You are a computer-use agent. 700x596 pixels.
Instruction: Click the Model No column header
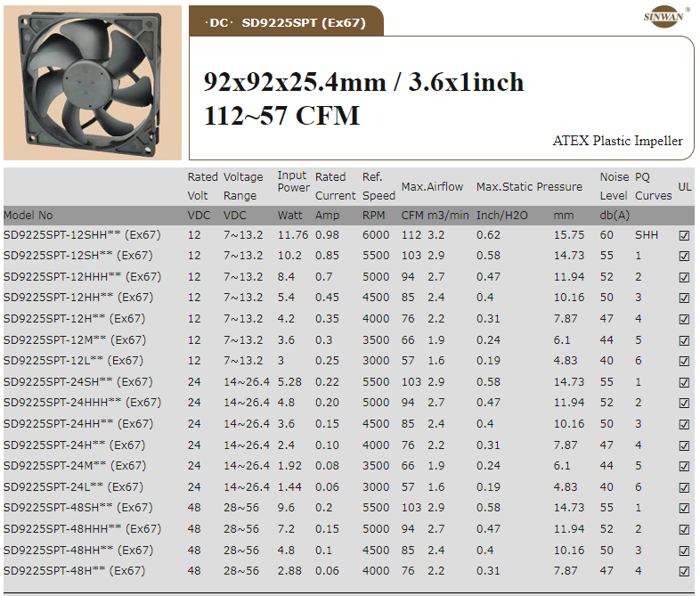(28, 216)
